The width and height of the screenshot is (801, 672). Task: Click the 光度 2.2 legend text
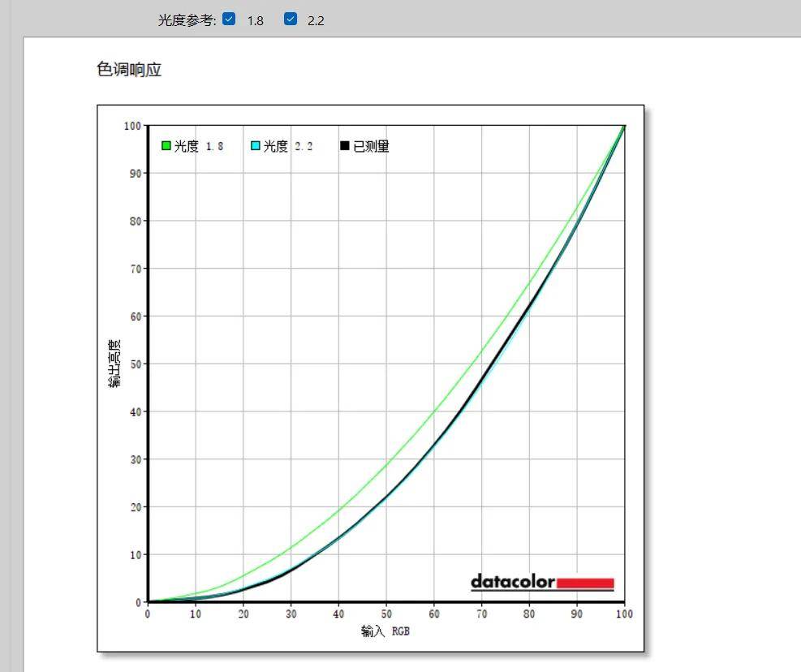pyautogui.click(x=288, y=146)
